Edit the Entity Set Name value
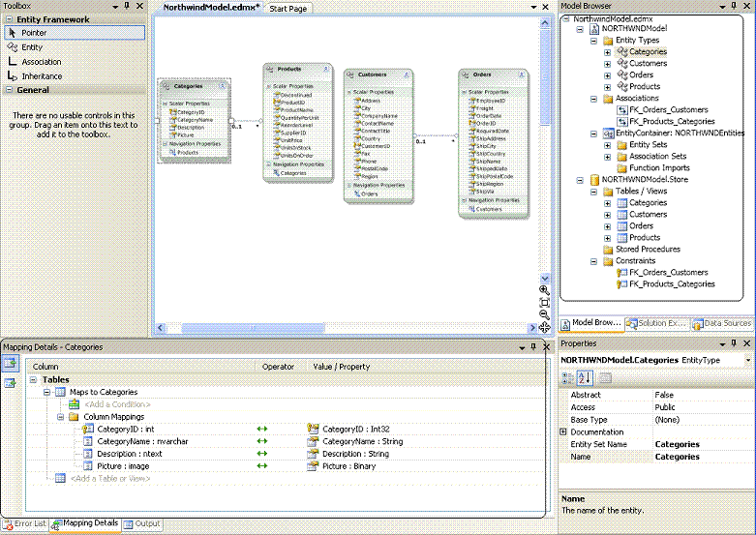 [703, 444]
